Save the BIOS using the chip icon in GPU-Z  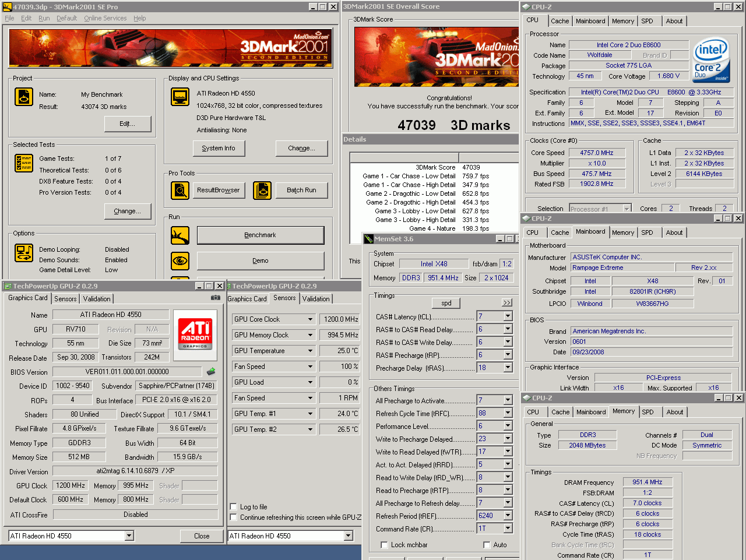point(211,371)
